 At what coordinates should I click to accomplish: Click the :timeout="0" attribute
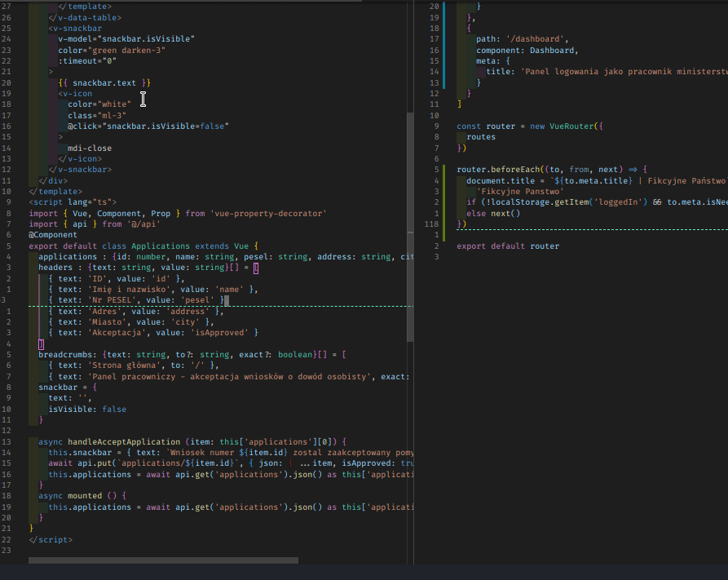(x=87, y=61)
